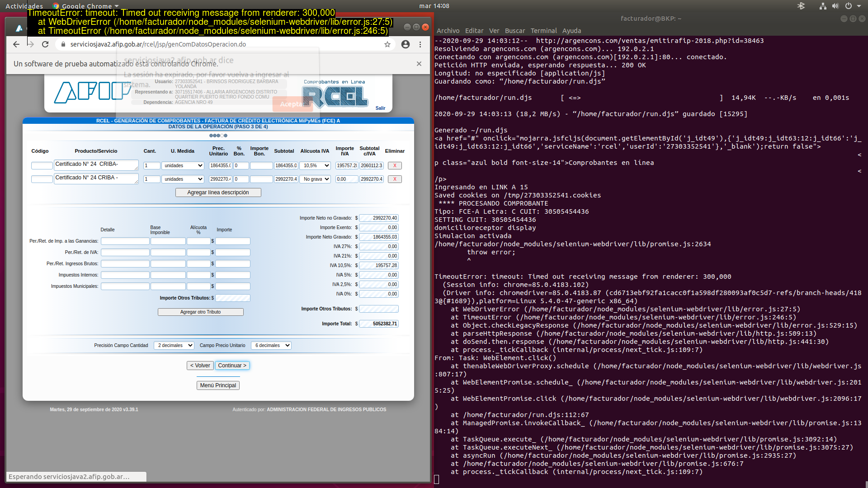Close the terminal window
Image resolution: width=868 pixels, height=488 pixels.
tap(862, 19)
